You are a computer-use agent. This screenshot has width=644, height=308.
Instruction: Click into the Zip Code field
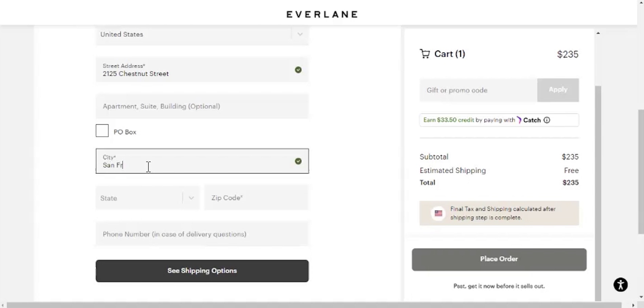[x=256, y=198]
